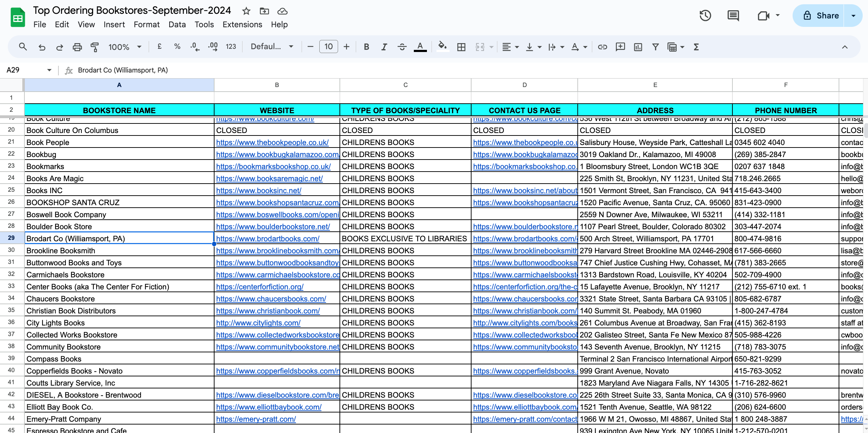The image size is (868, 433).
Task: Open thebookpeople.co.uk website link
Action: [272, 142]
